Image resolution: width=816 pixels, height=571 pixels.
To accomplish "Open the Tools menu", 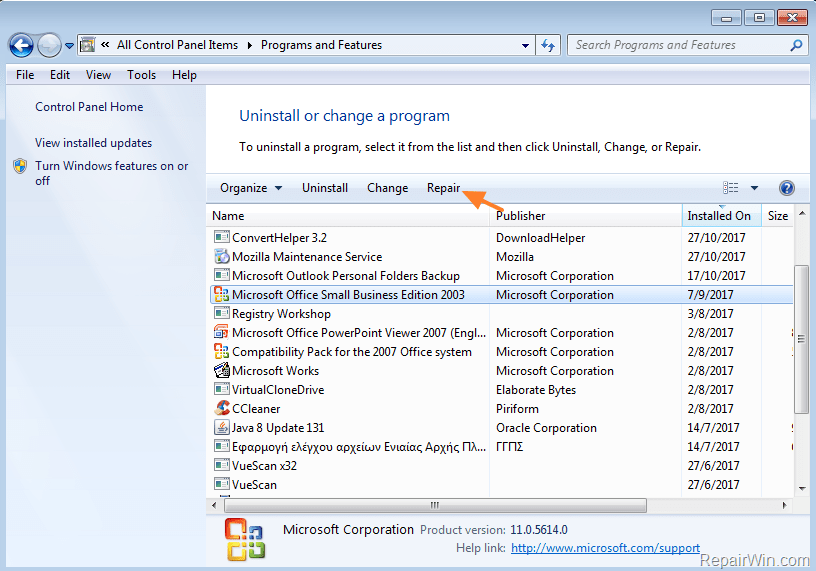I will (x=141, y=75).
